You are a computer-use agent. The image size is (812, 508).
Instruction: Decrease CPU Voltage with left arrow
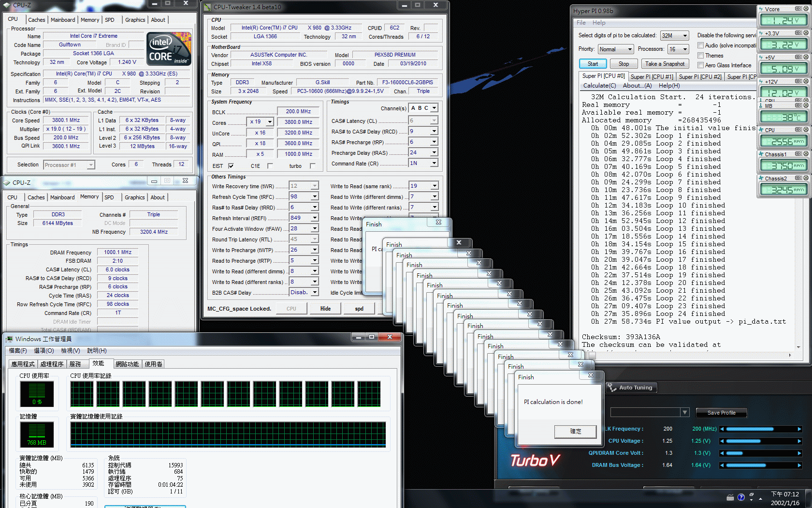[x=722, y=441]
